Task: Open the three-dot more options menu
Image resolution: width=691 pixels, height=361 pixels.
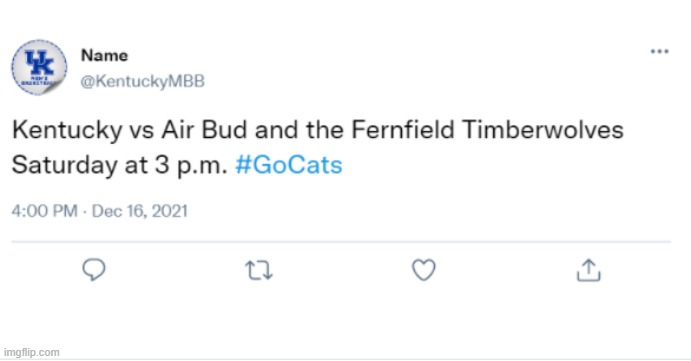Action: pyautogui.click(x=660, y=51)
